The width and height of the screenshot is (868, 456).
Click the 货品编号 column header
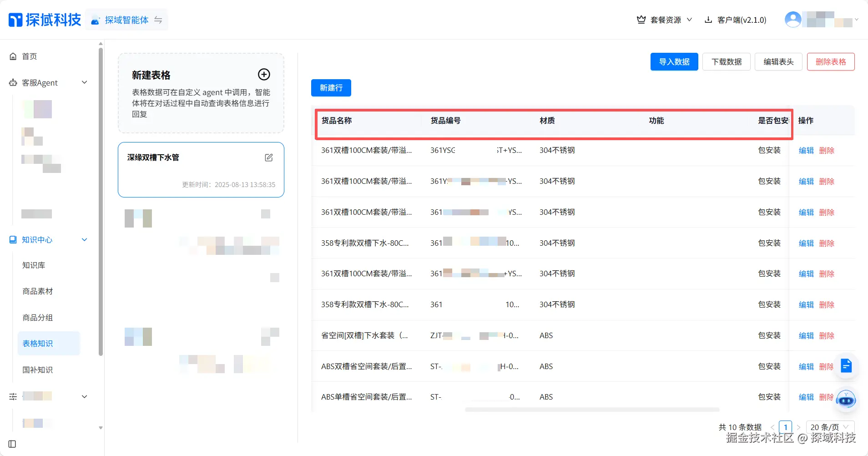click(446, 121)
